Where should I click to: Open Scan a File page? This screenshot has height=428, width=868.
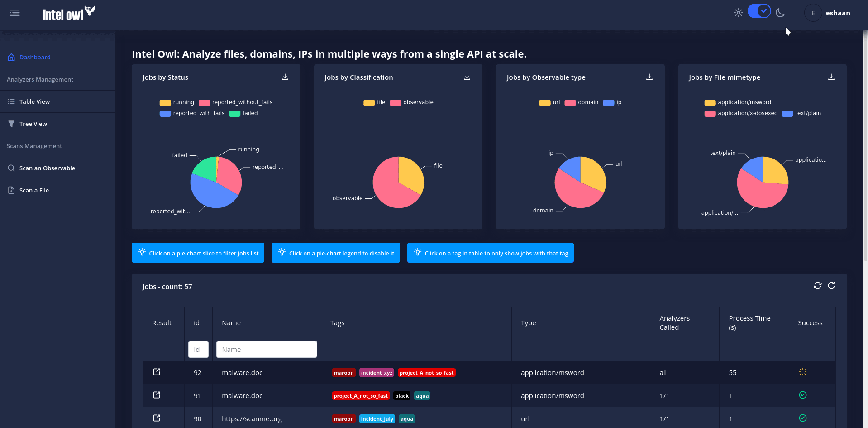pos(57,190)
